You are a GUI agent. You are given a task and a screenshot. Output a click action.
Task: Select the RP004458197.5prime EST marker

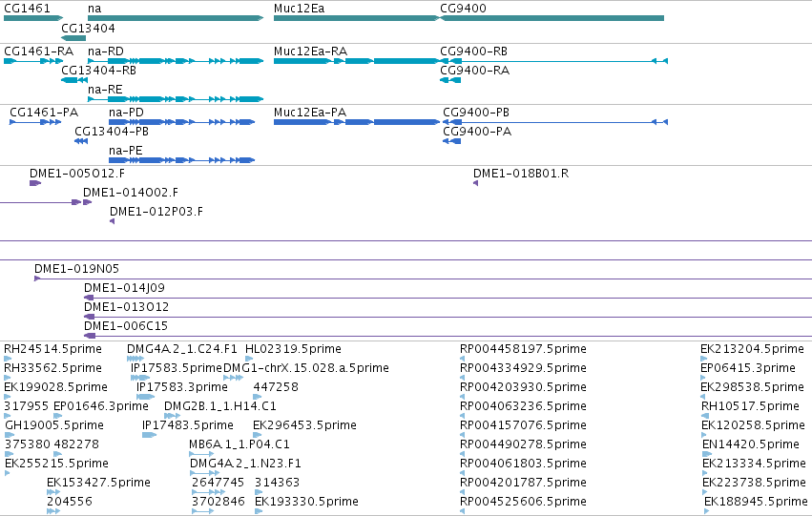point(462,359)
